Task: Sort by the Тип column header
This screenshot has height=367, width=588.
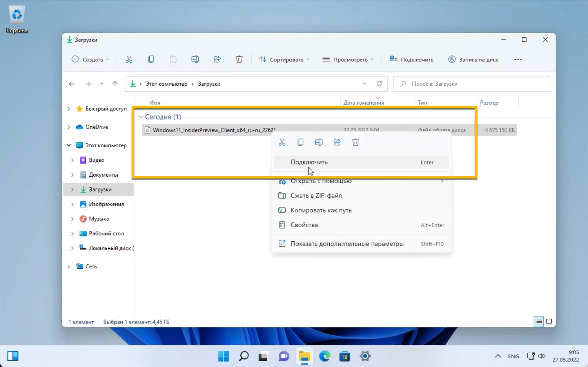Action: pyautogui.click(x=423, y=103)
